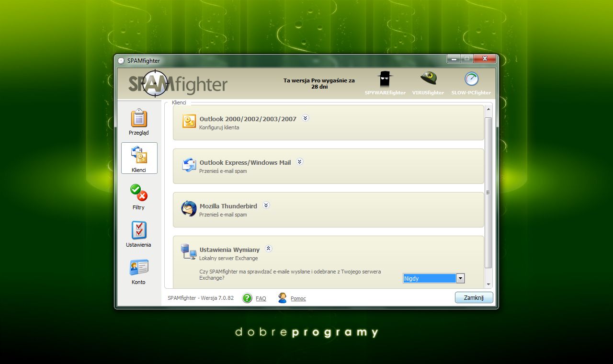Click the Outlook Express/Windows Mail icon
The height and width of the screenshot is (364, 613).
(189, 165)
